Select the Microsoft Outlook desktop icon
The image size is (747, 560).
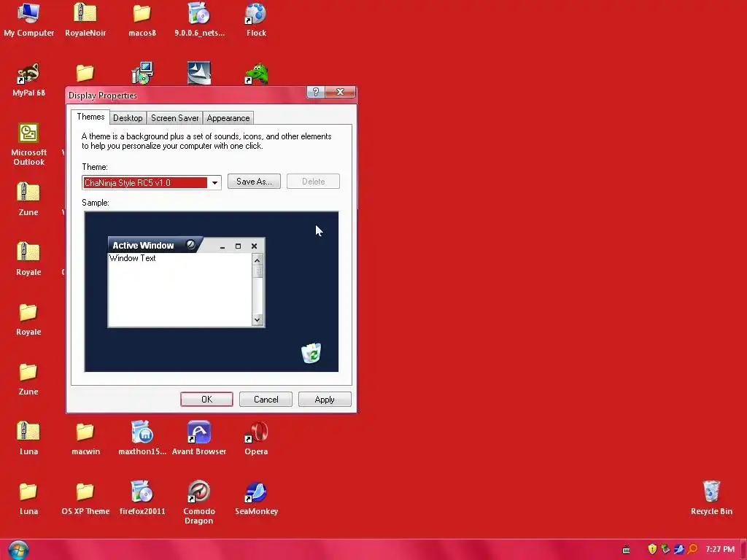[28, 144]
